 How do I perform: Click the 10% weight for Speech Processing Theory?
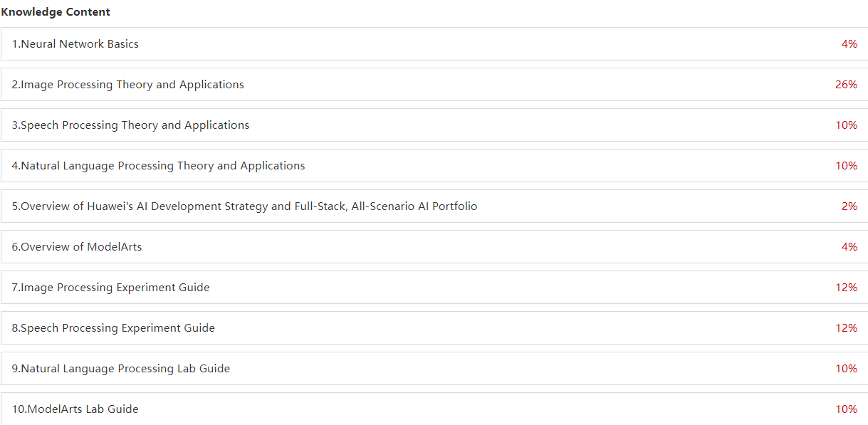point(846,125)
